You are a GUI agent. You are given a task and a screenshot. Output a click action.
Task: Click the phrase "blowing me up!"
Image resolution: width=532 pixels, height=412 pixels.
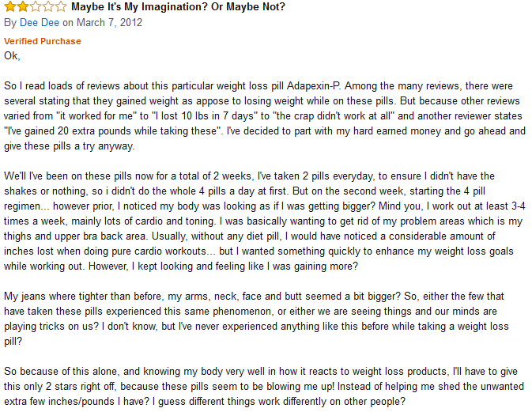(300, 386)
